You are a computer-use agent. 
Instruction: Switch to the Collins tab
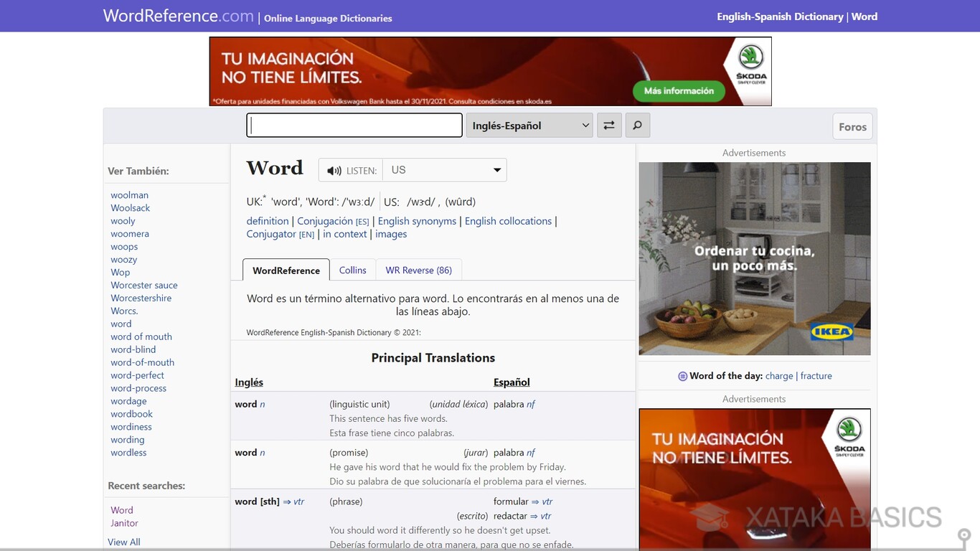(352, 270)
